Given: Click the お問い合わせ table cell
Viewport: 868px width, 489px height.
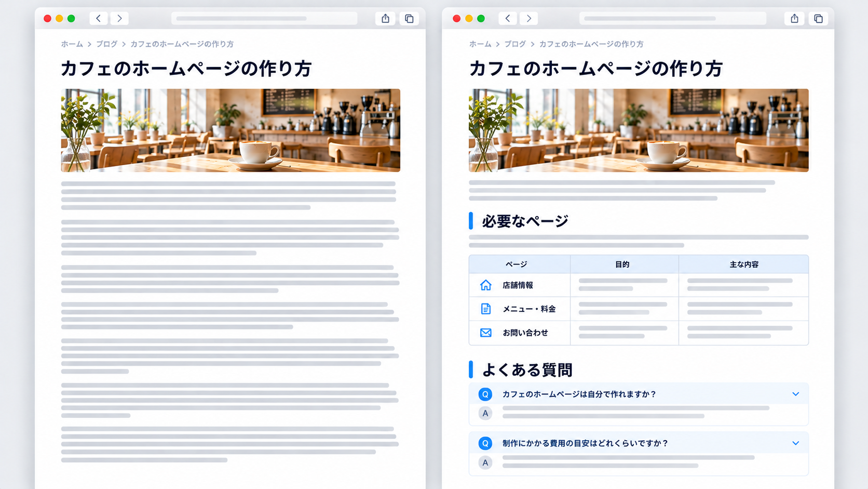Looking at the screenshot, I should click(x=520, y=333).
